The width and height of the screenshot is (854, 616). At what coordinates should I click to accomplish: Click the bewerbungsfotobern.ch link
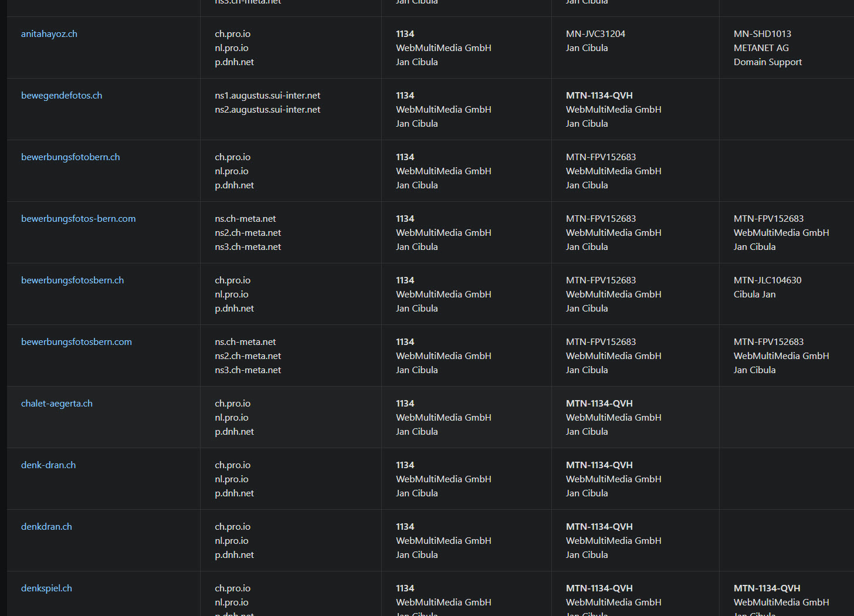tap(70, 157)
